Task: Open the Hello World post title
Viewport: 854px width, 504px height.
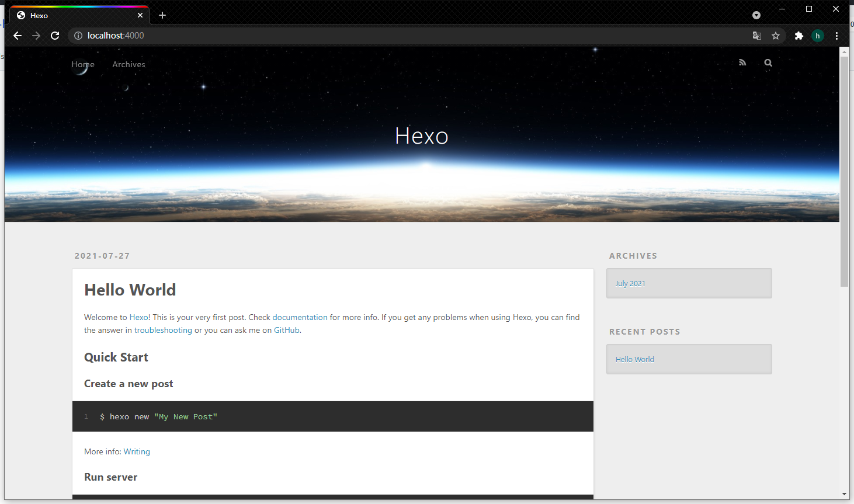Action: pyautogui.click(x=130, y=290)
